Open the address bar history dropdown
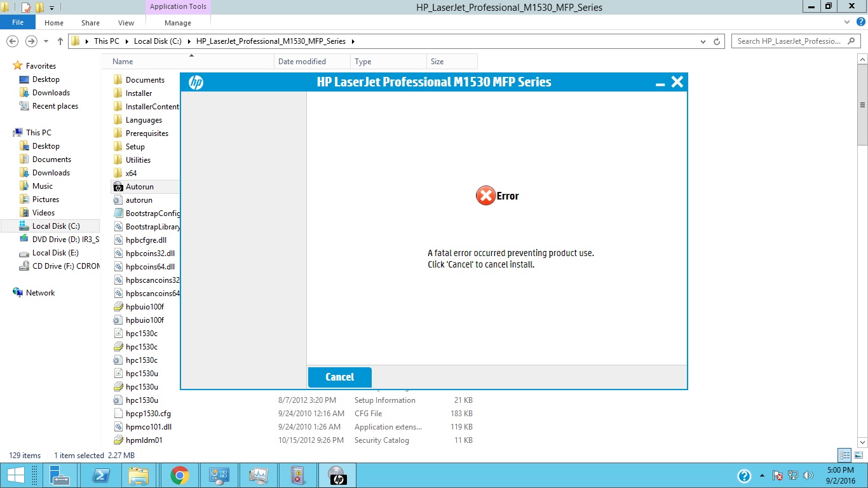 click(703, 41)
